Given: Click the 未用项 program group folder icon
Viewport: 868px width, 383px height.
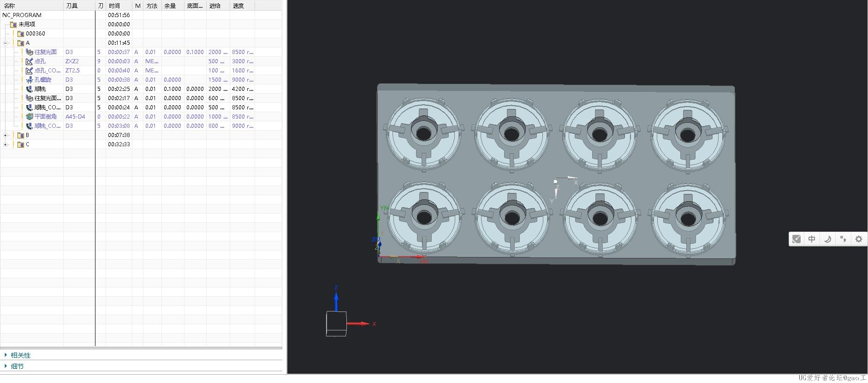Looking at the screenshot, I should (x=13, y=24).
